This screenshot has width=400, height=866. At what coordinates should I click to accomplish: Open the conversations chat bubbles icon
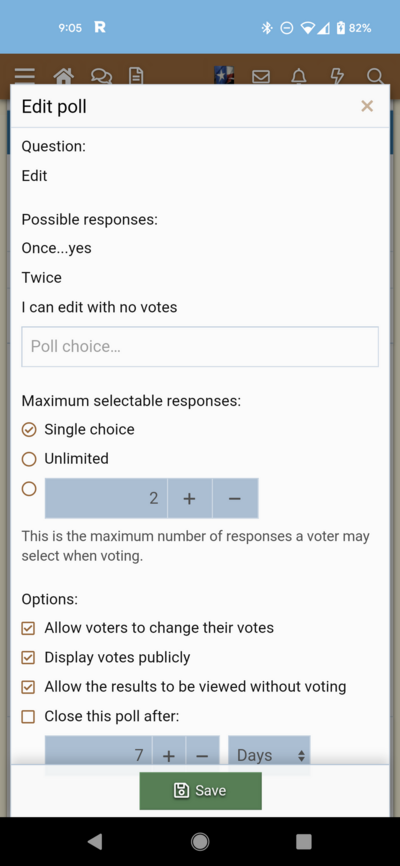pos(101,76)
